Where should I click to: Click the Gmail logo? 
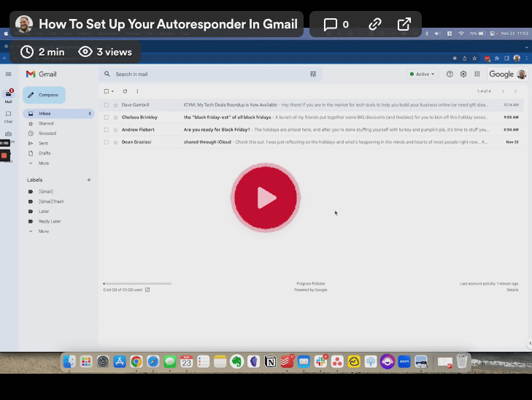click(42, 74)
